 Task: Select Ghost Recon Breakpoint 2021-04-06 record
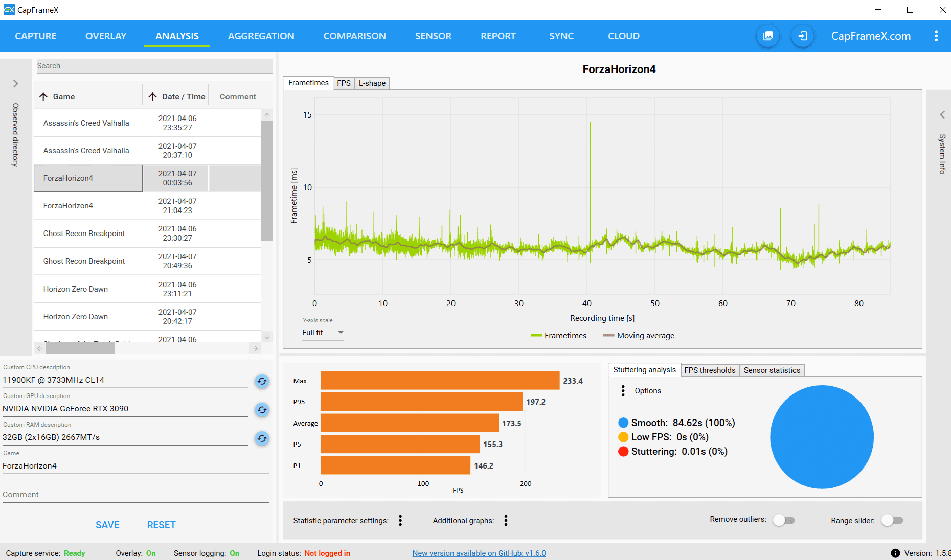pyautogui.click(x=147, y=234)
